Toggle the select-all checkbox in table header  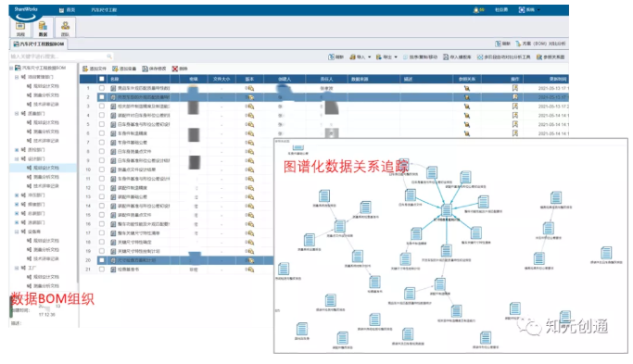point(102,79)
